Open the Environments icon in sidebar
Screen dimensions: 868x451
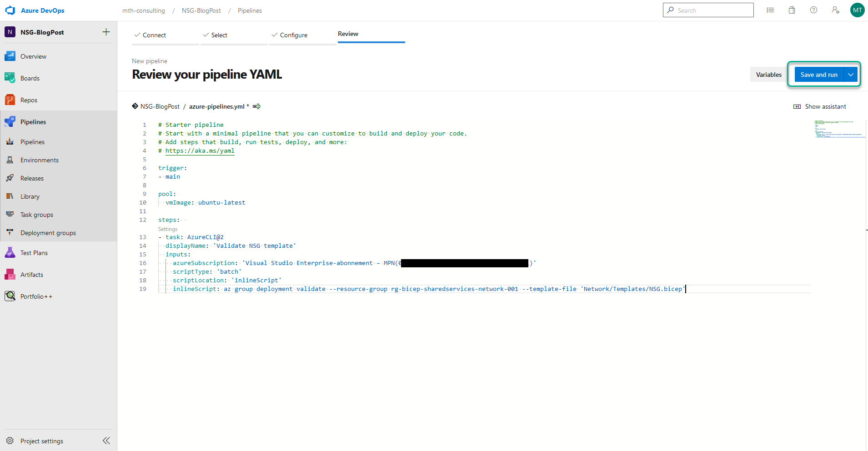(x=10, y=160)
